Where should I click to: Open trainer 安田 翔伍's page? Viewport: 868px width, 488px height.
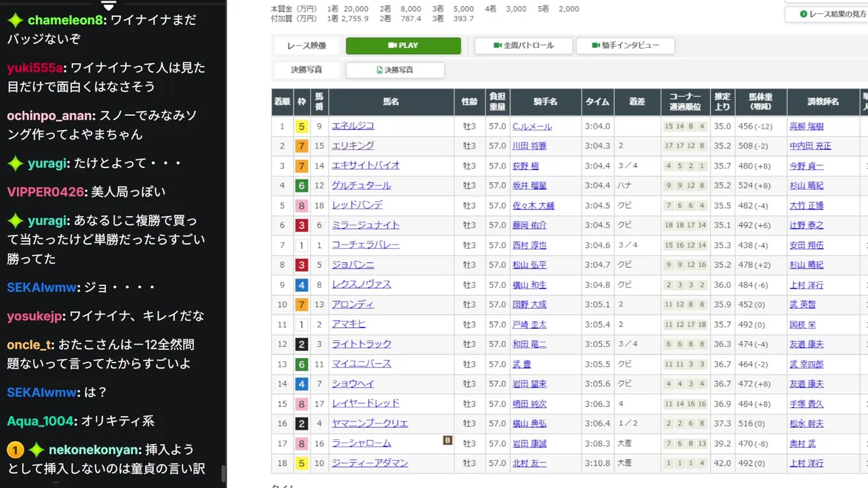(x=807, y=245)
